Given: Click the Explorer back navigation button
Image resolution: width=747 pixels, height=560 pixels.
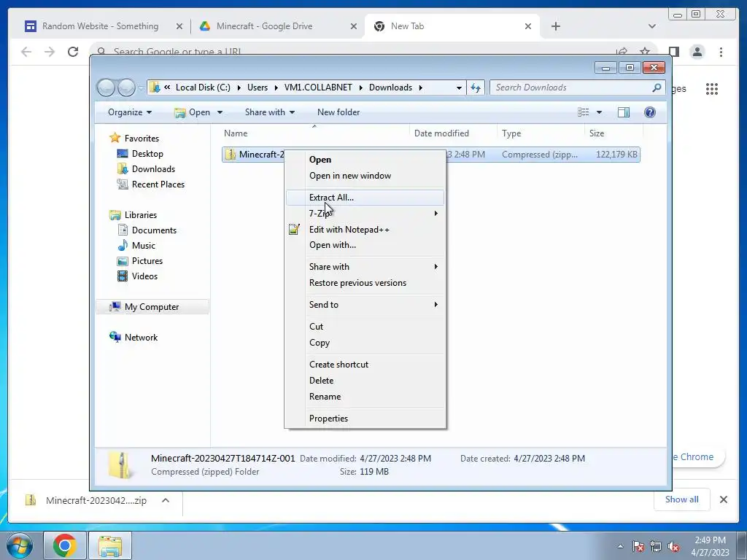Looking at the screenshot, I should [x=106, y=87].
